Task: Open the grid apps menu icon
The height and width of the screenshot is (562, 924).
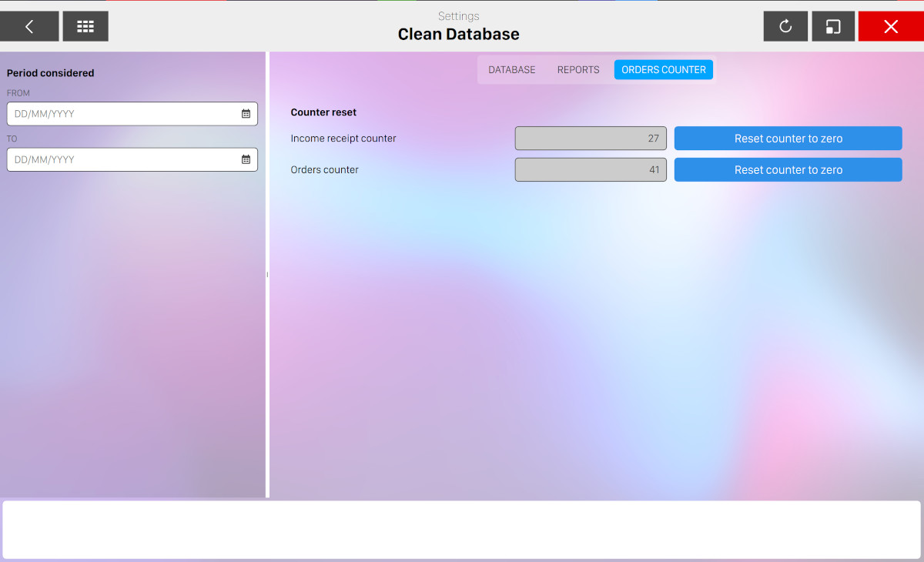Action: (x=85, y=26)
